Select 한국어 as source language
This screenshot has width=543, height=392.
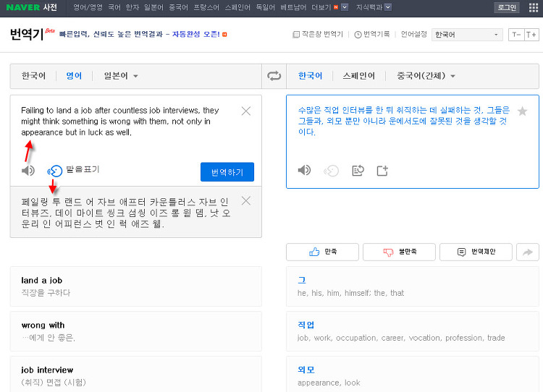click(x=33, y=76)
